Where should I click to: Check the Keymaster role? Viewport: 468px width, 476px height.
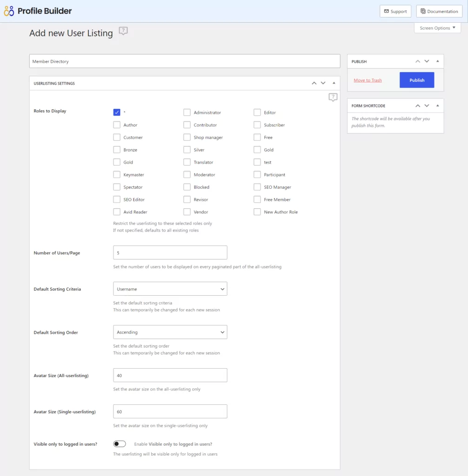coord(117,175)
